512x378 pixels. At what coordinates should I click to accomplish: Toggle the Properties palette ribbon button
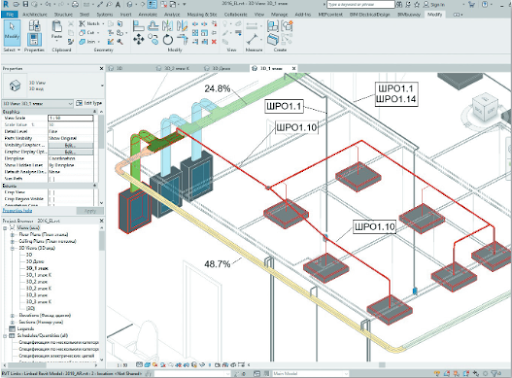click(34, 39)
